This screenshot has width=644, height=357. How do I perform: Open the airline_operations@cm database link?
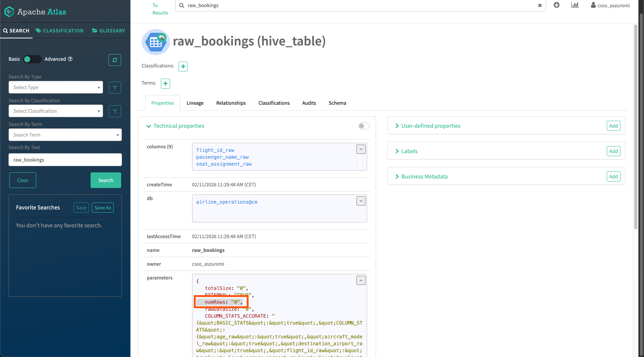tap(227, 202)
